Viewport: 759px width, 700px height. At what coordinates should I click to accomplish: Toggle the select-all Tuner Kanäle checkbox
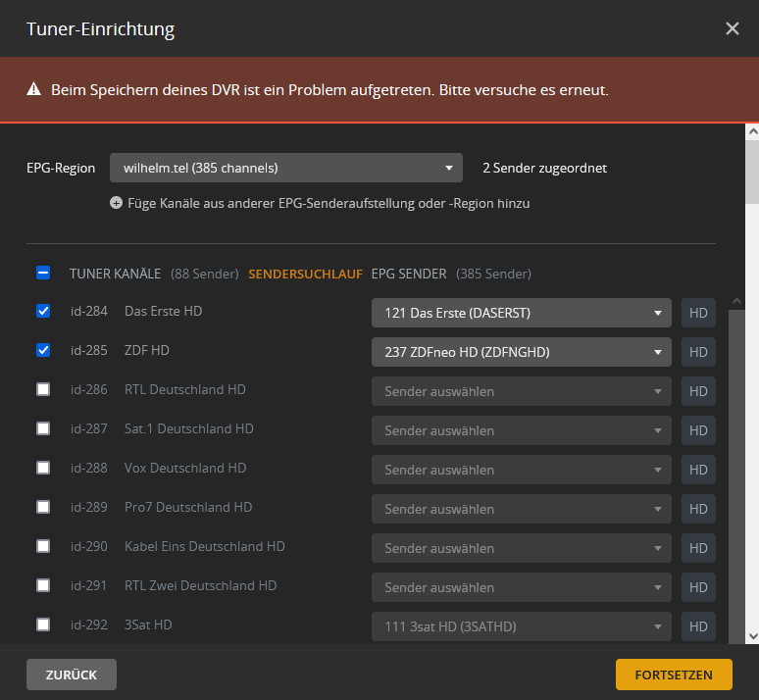tap(43, 273)
